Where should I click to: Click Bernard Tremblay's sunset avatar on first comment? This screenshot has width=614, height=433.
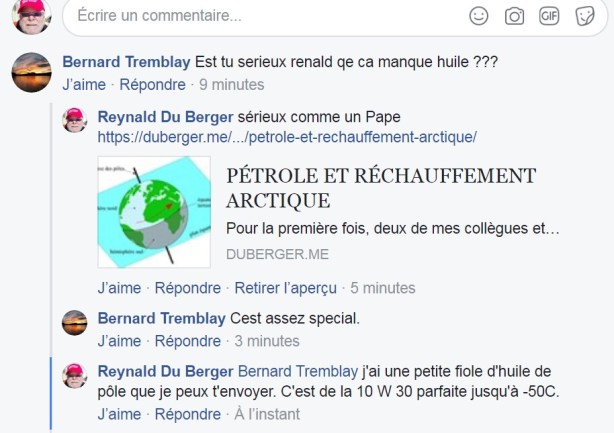point(31,72)
